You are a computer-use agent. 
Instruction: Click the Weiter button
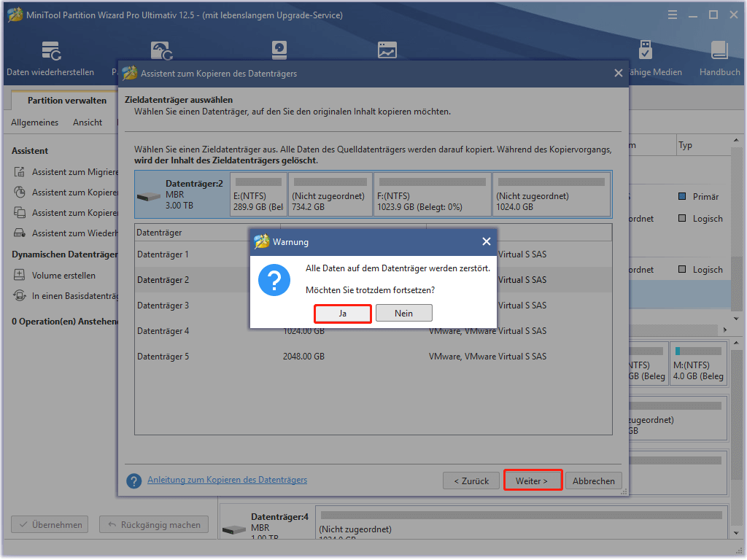[533, 481]
